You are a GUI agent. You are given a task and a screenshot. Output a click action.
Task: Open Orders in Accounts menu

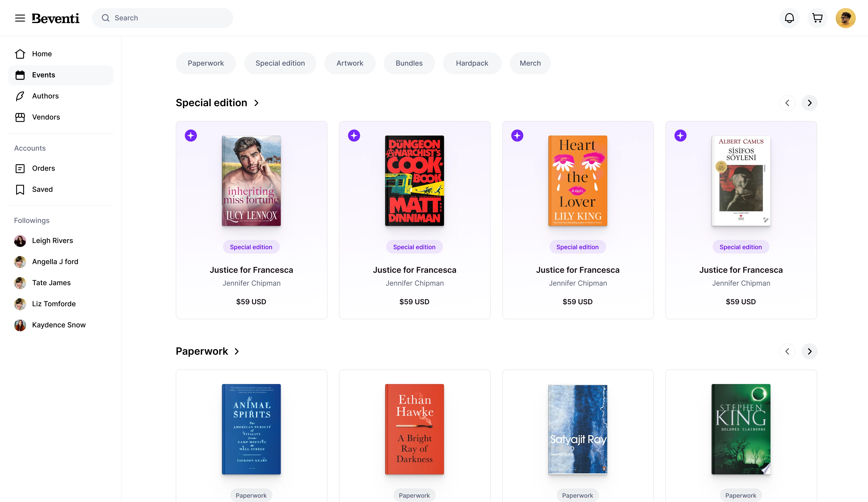(x=43, y=168)
